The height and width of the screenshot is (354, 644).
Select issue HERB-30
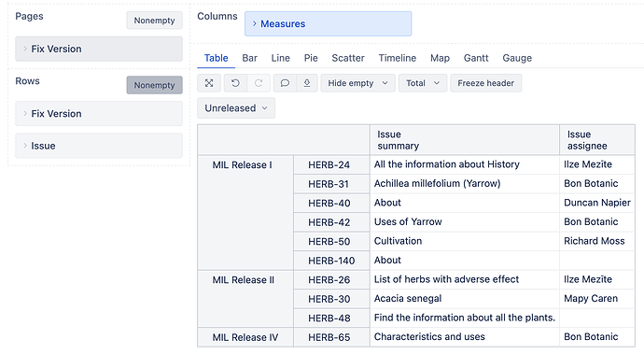tap(331, 299)
